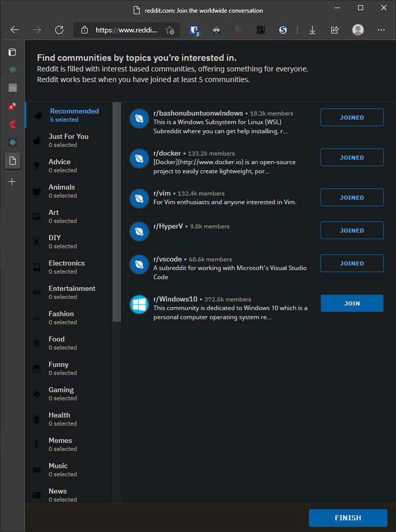Image resolution: width=396 pixels, height=532 pixels.
Task: Add page to favorites star icon
Action: click(170, 30)
